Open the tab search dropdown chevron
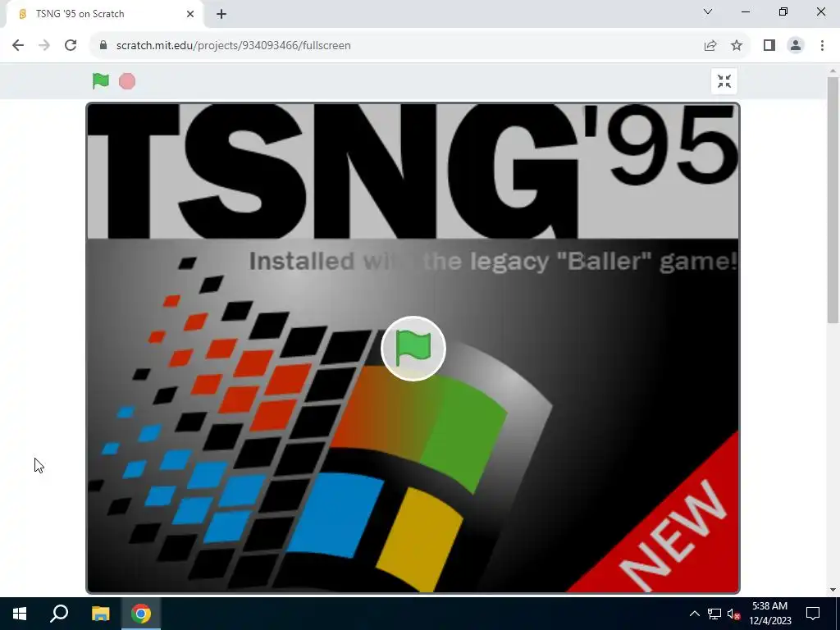This screenshot has width=840, height=630. [708, 11]
